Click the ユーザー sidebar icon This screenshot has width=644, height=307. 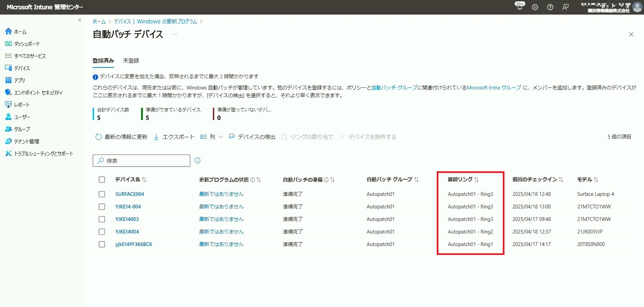(x=8, y=117)
